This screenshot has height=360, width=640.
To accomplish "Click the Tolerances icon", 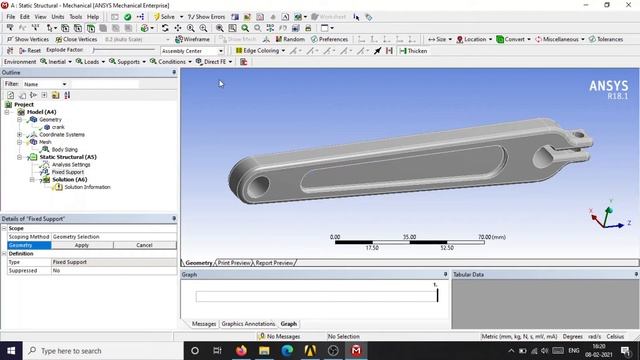I will (x=606, y=39).
